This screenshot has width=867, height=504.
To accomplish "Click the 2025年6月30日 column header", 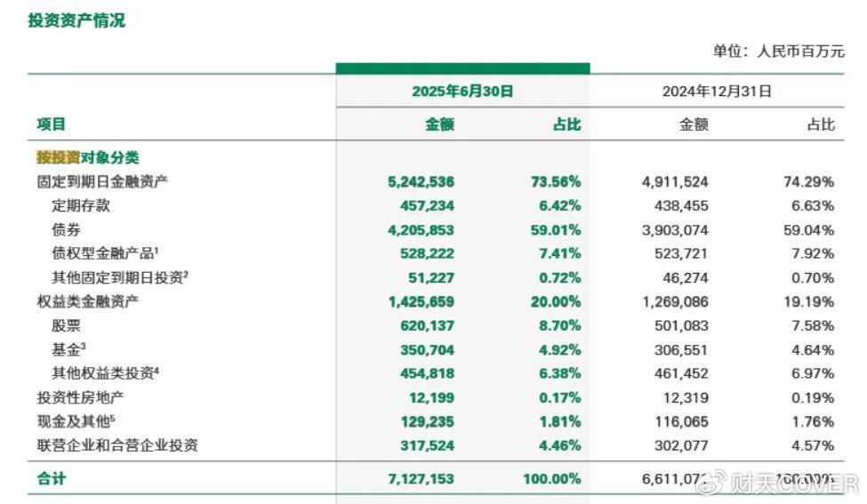I will click(462, 91).
